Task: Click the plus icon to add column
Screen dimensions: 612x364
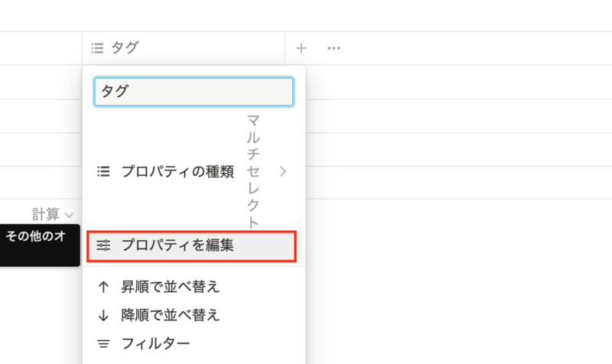Action: click(x=301, y=48)
